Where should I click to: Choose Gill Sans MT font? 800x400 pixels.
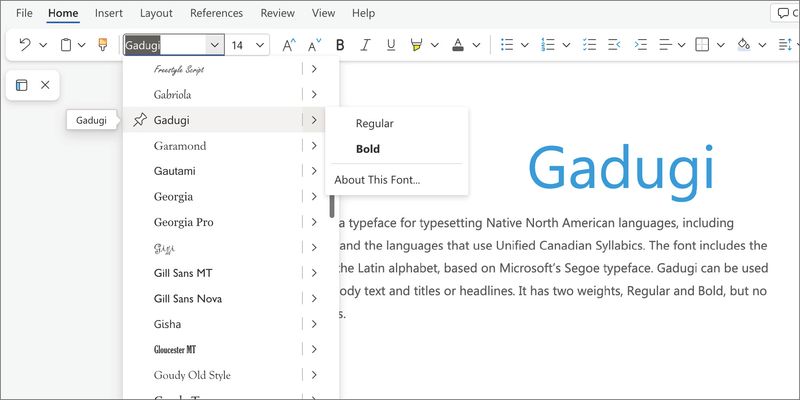pos(183,273)
